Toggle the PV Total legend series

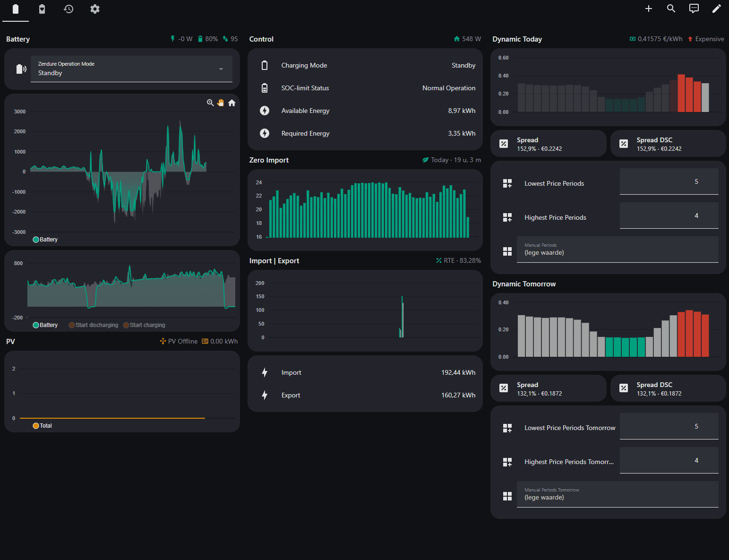click(x=43, y=426)
